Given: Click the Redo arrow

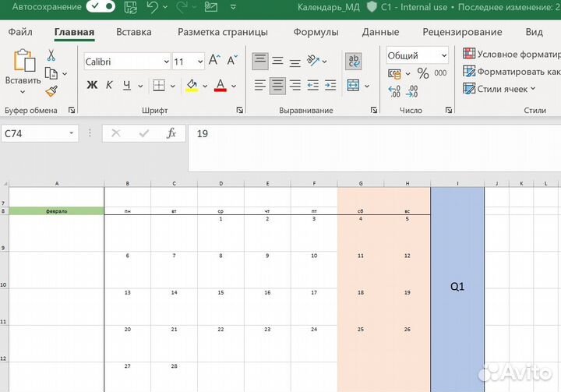Looking at the screenshot, I should tap(182, 7).
